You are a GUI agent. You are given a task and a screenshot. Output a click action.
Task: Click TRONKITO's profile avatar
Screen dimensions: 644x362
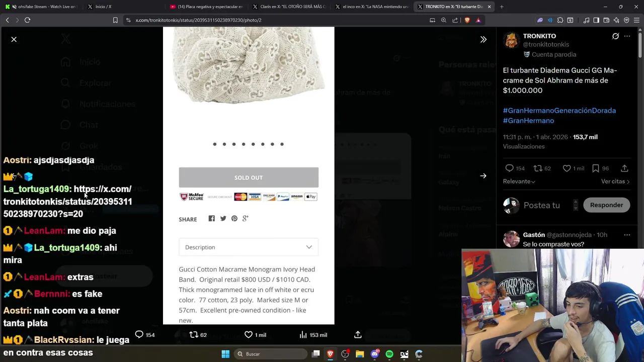(511, 40)
